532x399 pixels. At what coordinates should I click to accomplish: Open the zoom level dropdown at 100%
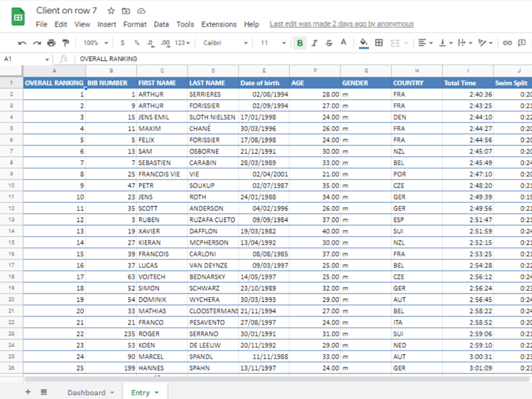pos(96,43)
